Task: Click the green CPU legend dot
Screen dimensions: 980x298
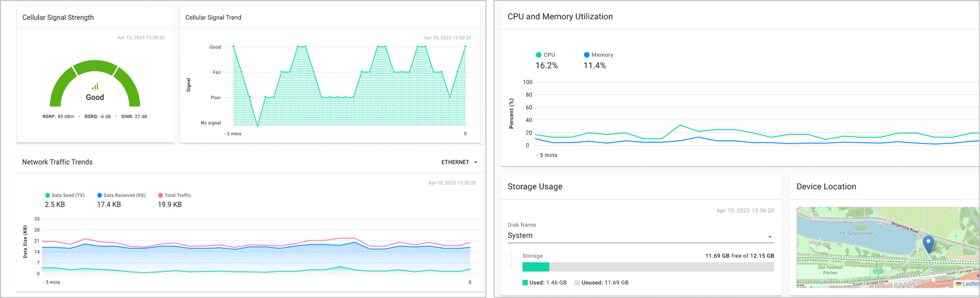Action: coord(538,55)
